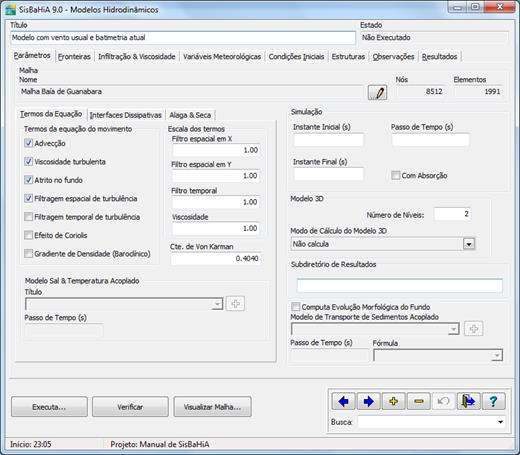The image size is (520, 455).
Task: Select Termos da Equação sub-tab
Action: point(51,114)
